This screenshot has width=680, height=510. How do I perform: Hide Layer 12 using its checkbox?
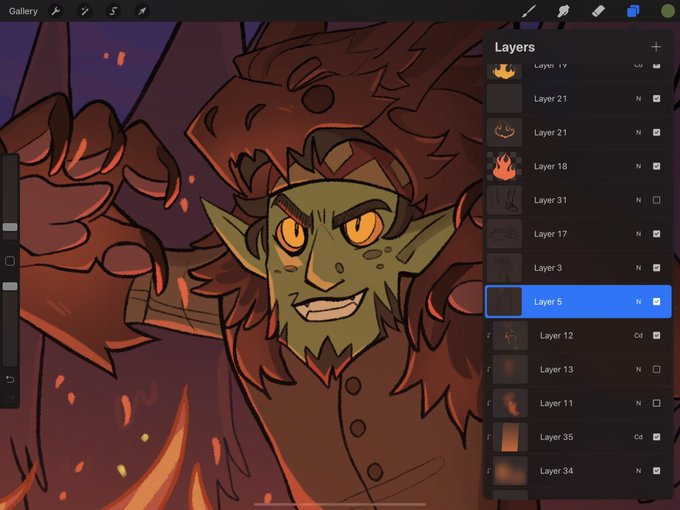[x=657, y=335]
